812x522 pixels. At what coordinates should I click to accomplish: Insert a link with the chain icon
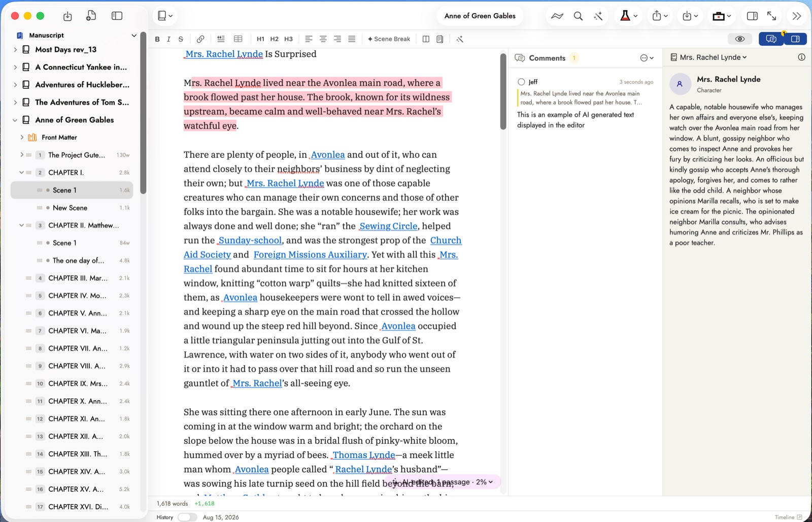tap(200, 39)
